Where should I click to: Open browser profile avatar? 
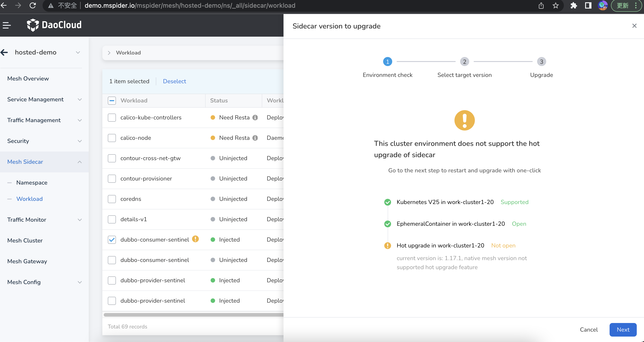coord(603,5)
